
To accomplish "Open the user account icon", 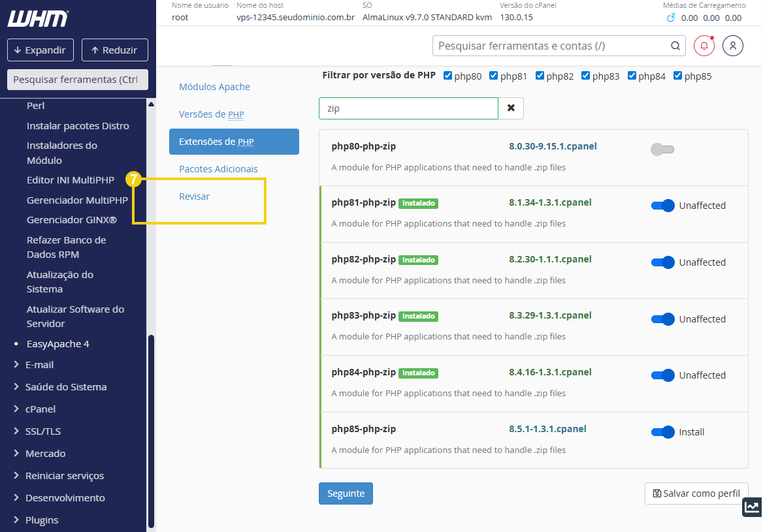I will point(733,46).
